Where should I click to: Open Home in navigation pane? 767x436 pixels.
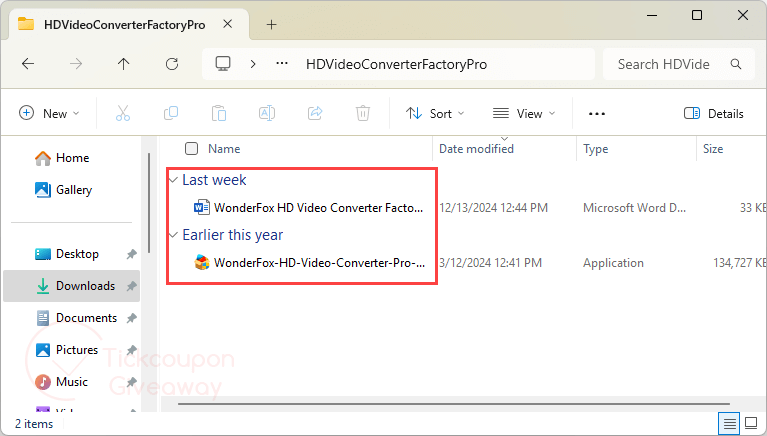coord(62,158)
